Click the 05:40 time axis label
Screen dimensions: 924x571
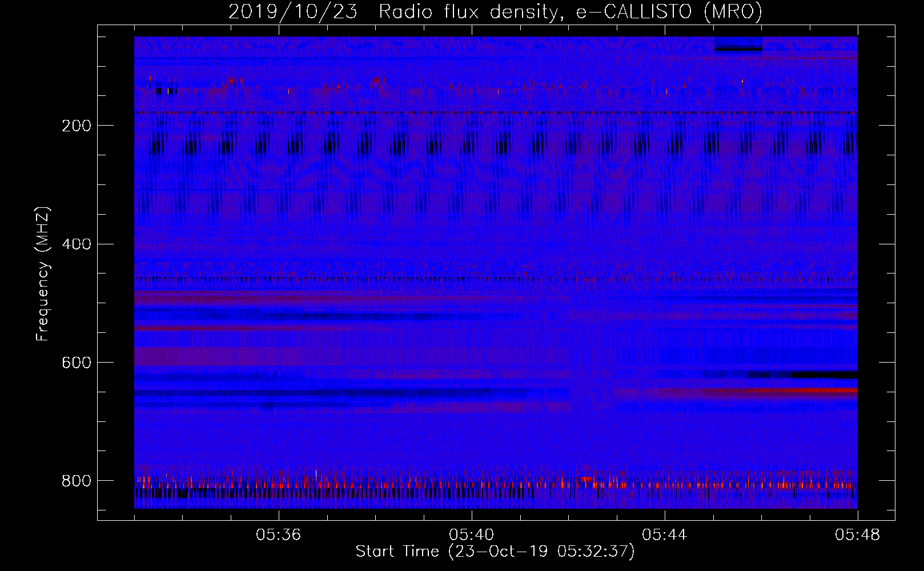click(x=471, y=535)
